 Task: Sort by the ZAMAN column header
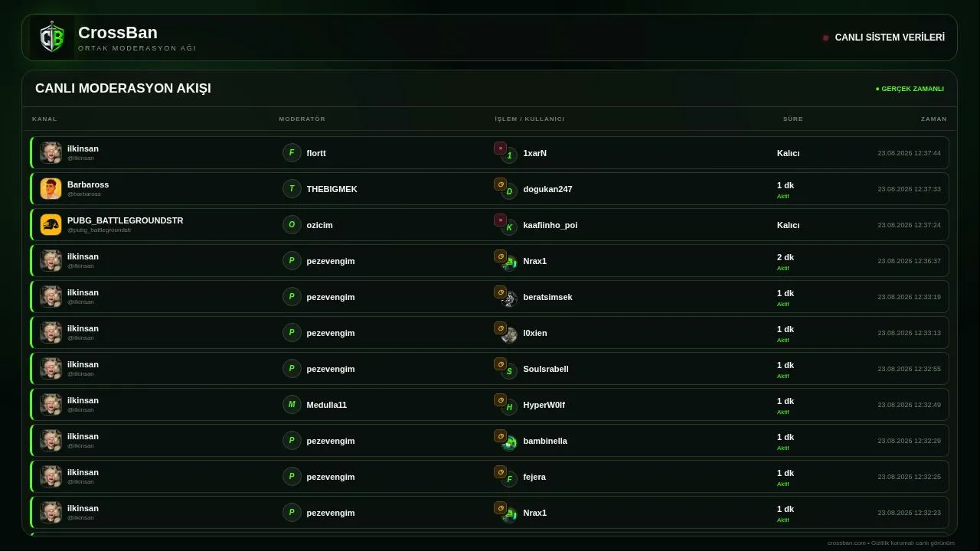pyautogui.click(x=933, y=119)
